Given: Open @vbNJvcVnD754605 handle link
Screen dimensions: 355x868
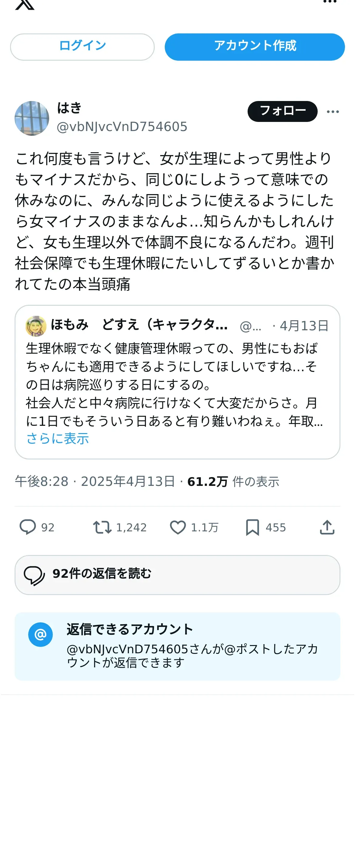Looking at the screenshot, I should [x=122, y=127].
